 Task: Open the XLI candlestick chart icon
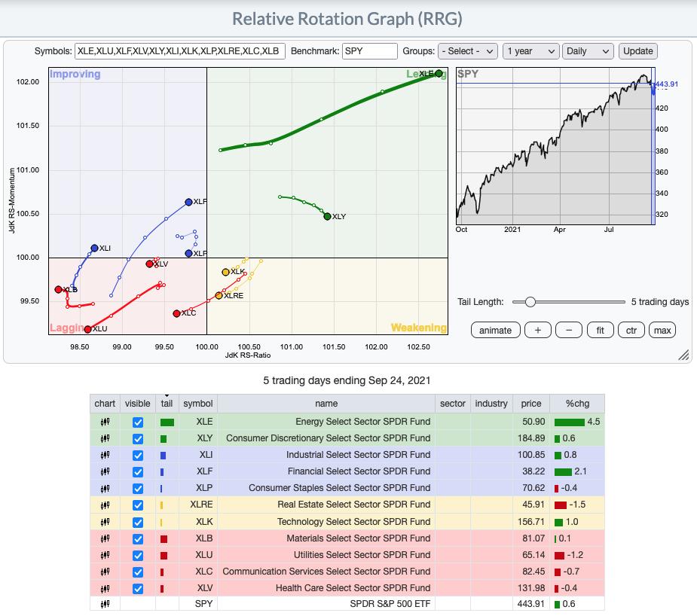105,456
